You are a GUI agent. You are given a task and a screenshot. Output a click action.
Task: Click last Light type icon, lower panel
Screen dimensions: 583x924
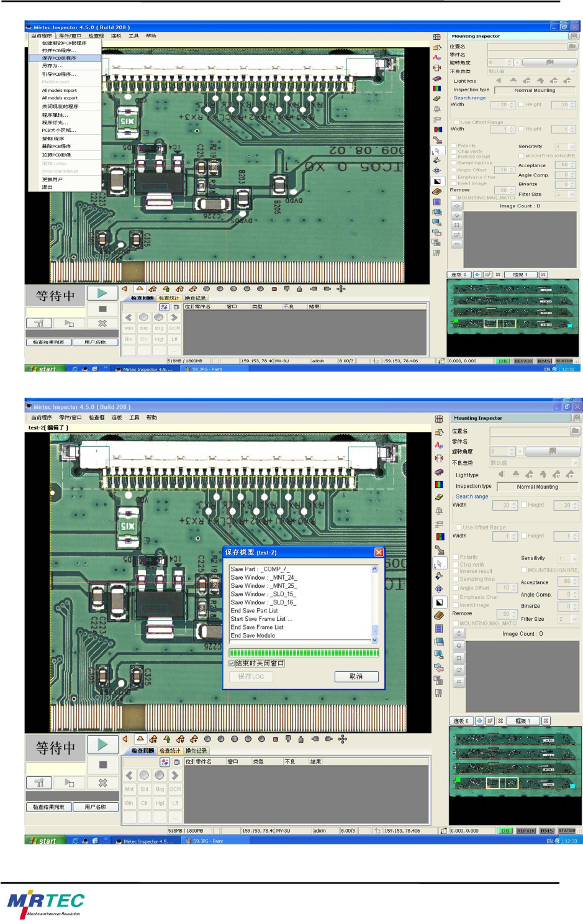(x=570, y=474)
